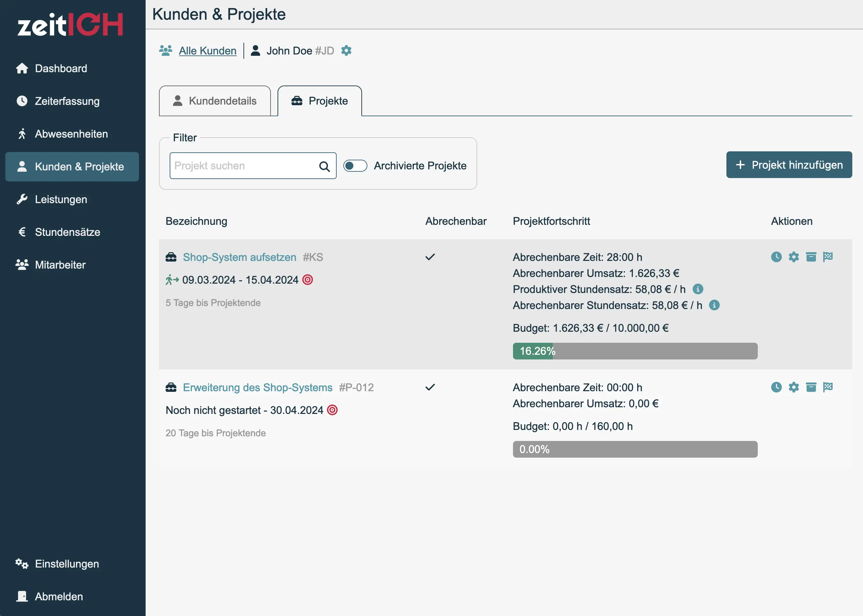
Task: Open Einstellungen in sidebar
Action: point(72,564)
